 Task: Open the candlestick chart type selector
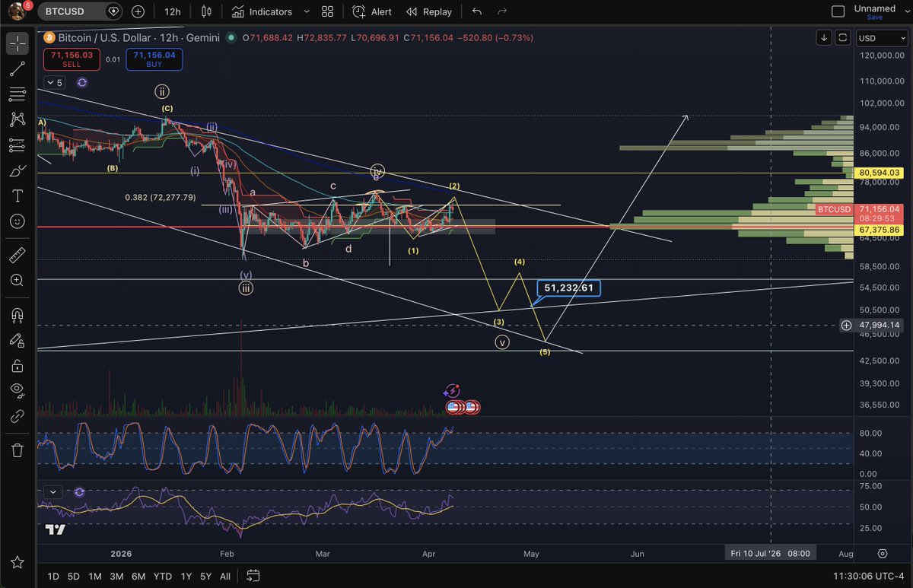click(x=206, y=11)
